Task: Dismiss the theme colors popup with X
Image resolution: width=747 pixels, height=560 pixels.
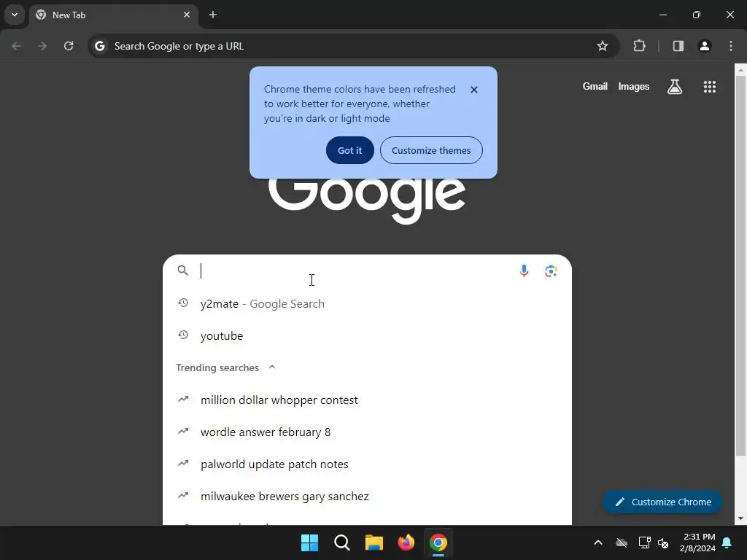Action: [x=474, y=90]
